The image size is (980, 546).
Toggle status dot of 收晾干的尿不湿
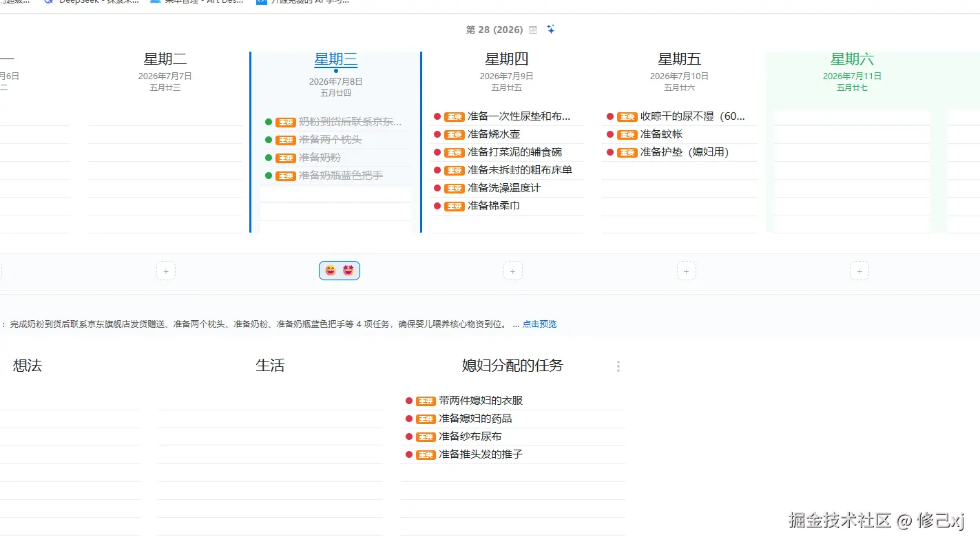coord(610,116)
